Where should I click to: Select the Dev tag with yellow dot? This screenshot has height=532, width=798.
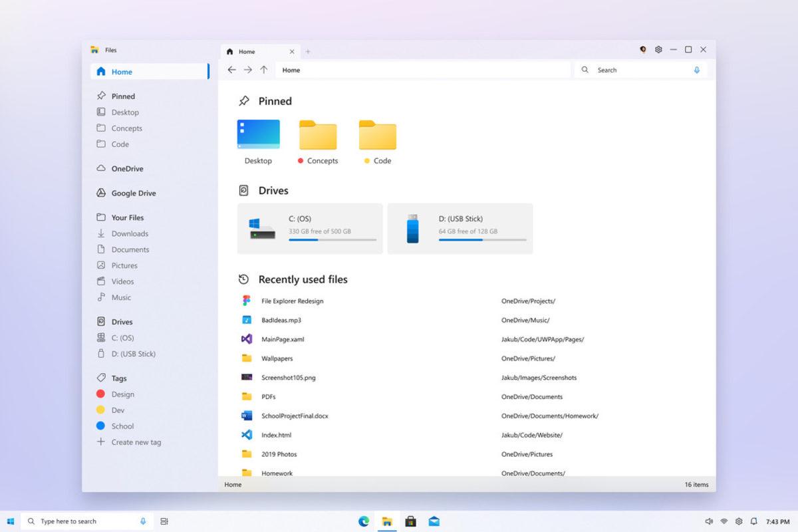[x=120, y=410]
